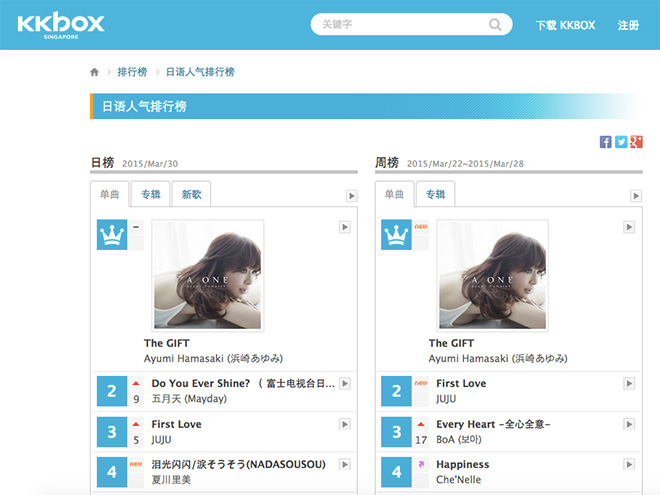This screenshot has width=660, height=495.
Task: Play all songs in the weekly chart
Action: point(636,196)
